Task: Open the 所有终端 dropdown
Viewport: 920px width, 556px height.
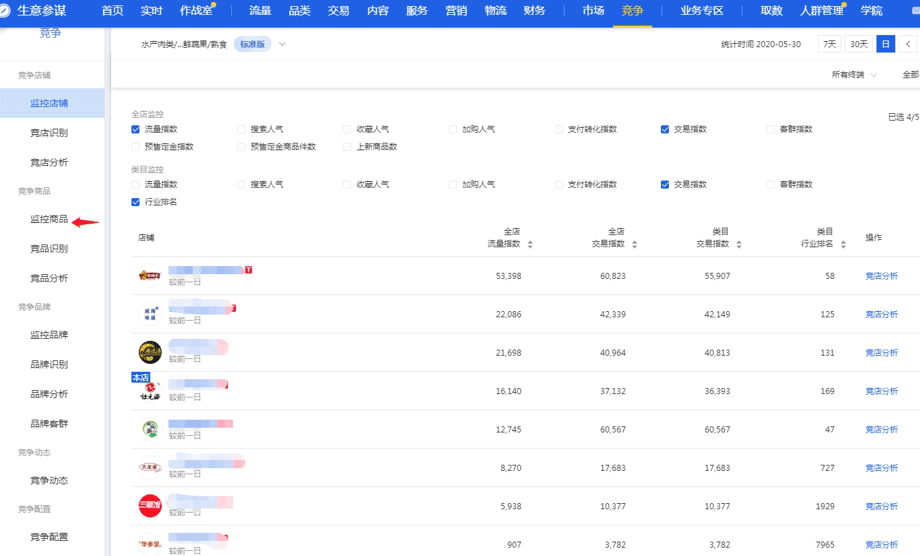Action: 854,75
